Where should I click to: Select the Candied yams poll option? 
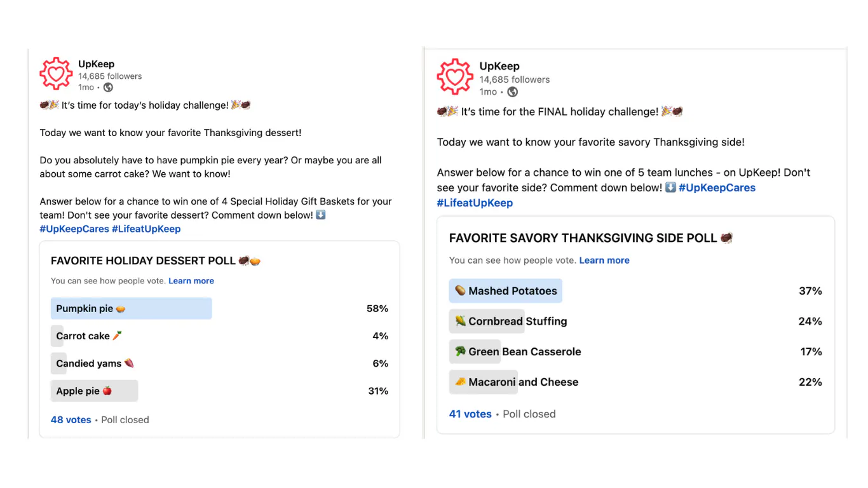[x=93, y=363]
